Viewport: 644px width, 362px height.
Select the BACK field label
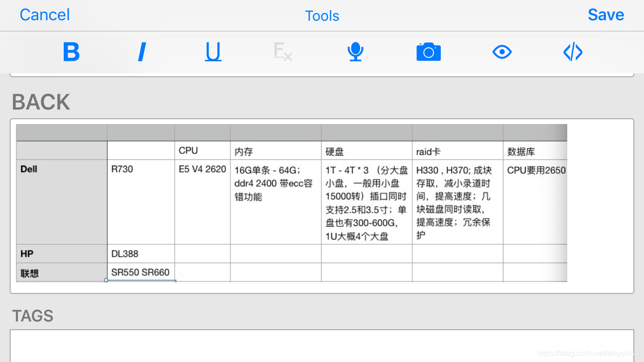41,102
